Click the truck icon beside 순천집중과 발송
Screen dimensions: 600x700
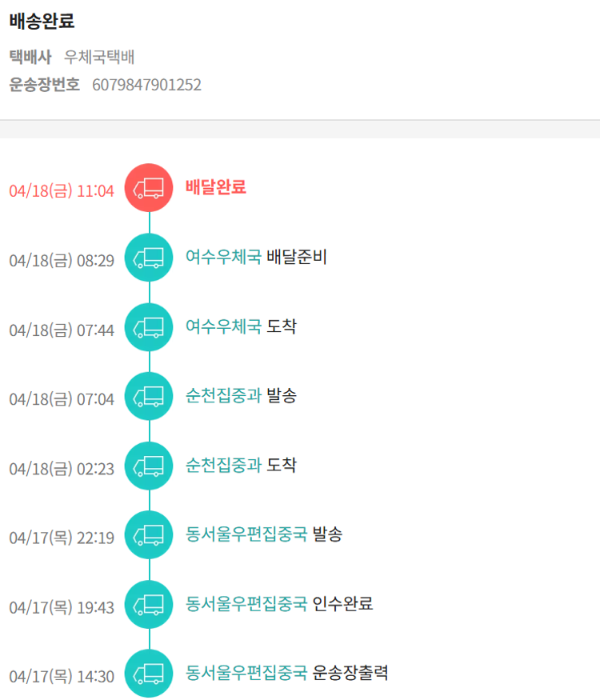(149, 396)
